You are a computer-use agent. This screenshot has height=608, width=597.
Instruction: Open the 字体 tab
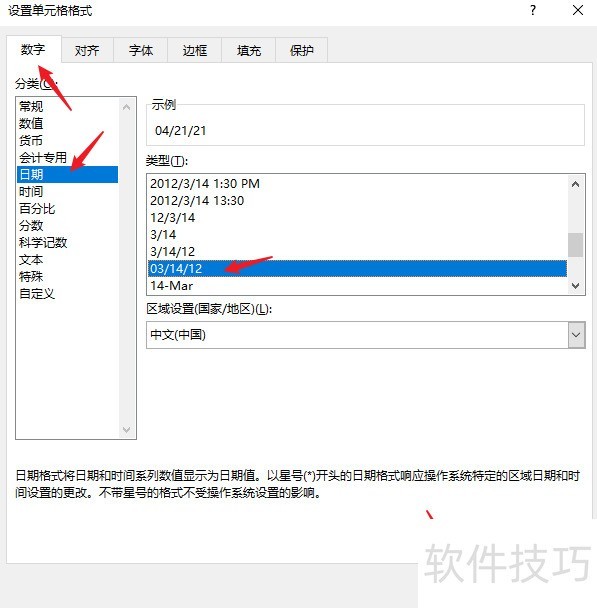point(141,50)
